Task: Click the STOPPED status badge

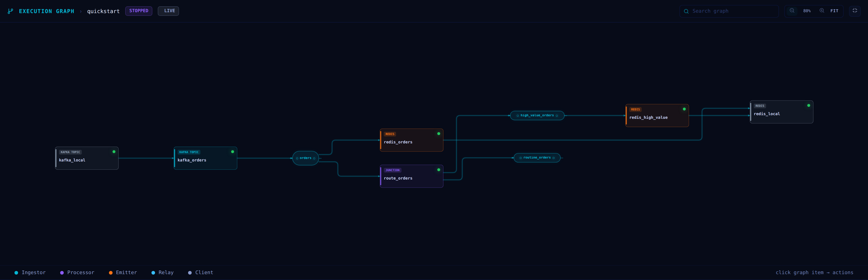Action: pos(139,11)
